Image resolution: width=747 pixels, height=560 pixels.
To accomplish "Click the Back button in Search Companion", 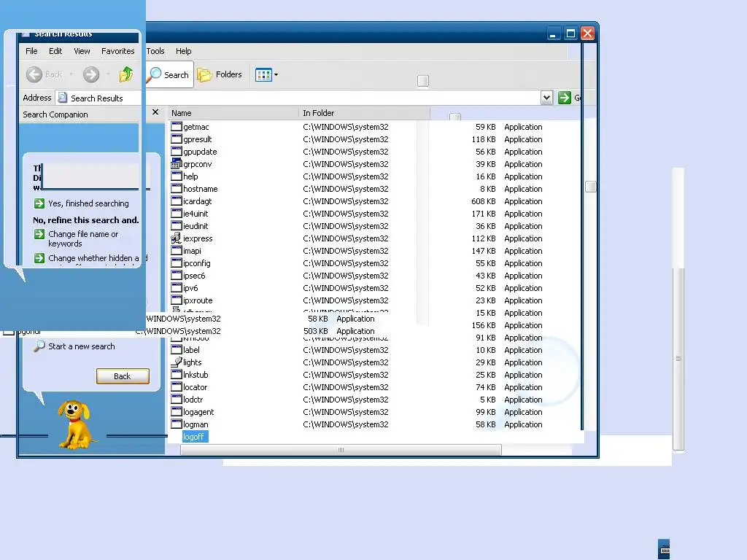I will coord(123,376).
